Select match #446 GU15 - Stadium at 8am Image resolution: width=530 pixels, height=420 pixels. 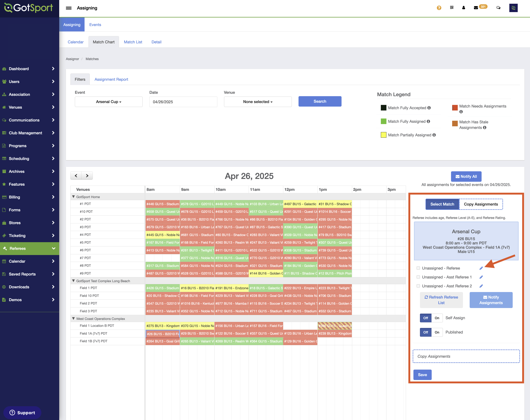163,204
